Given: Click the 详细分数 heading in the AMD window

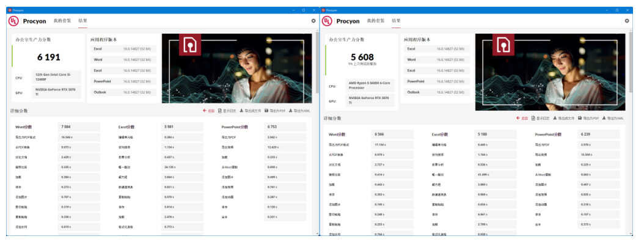Looking at the screenshot, I should click(x=332, y=119).
